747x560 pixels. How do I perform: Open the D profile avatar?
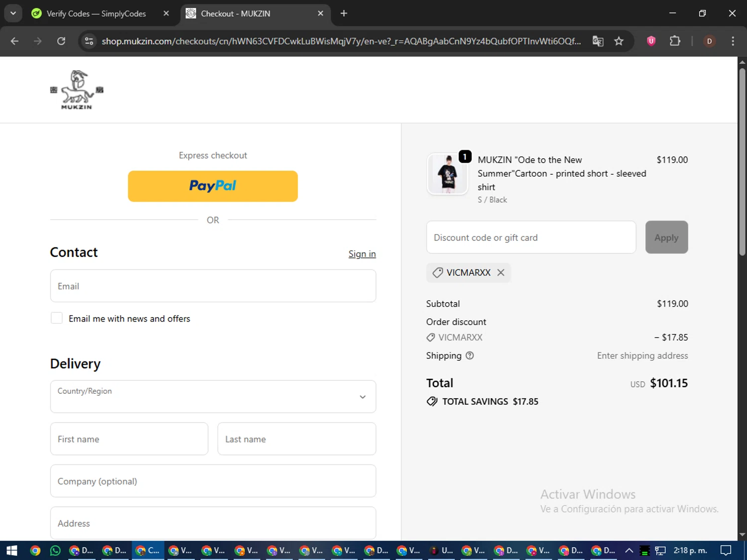tap(709, 41)
